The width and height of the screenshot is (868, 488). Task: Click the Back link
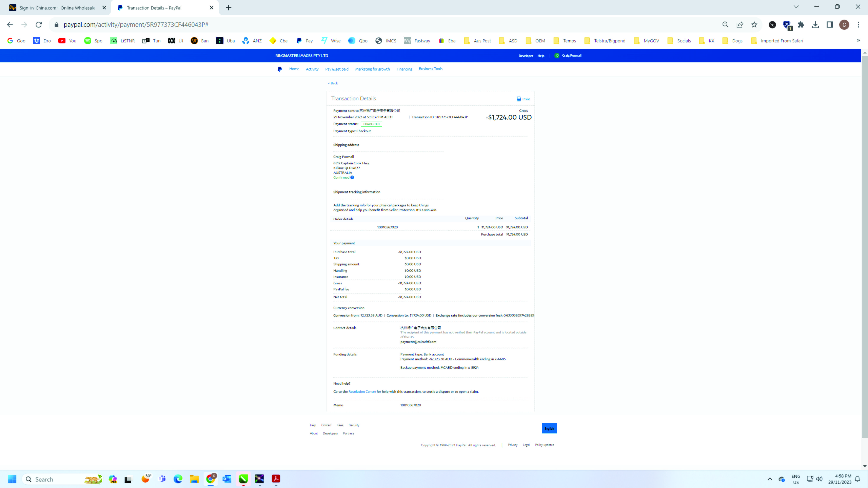pyautogui.click(x=333, y=83)
